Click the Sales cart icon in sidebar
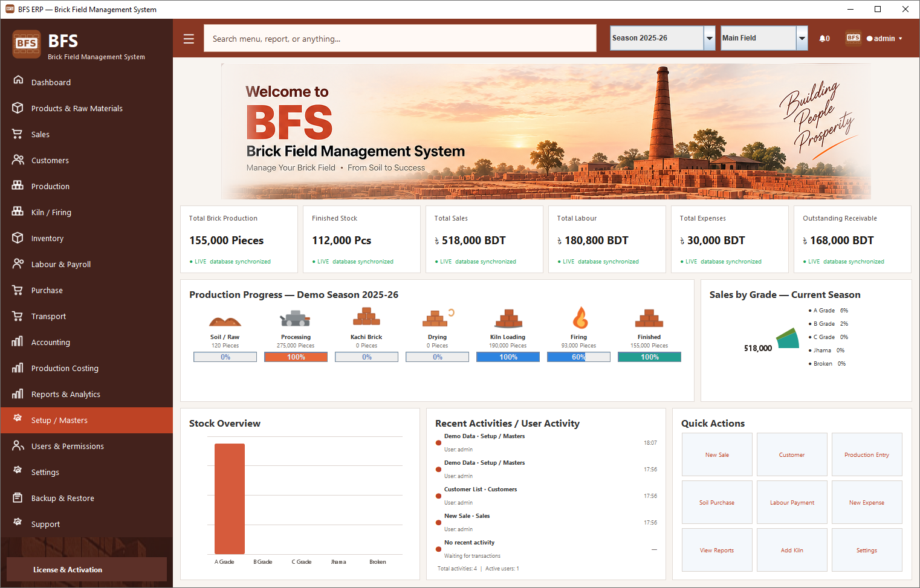The image size is (920, 588). point(18,134)
